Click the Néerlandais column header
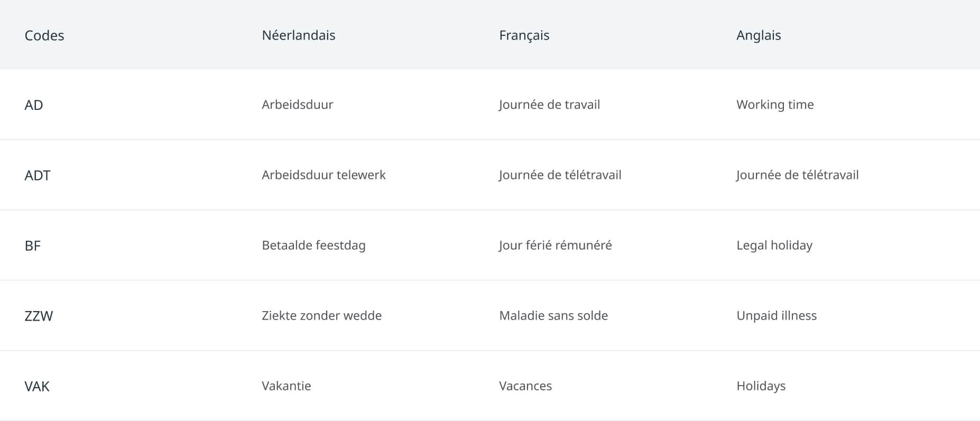 click(x=298, y=35)
